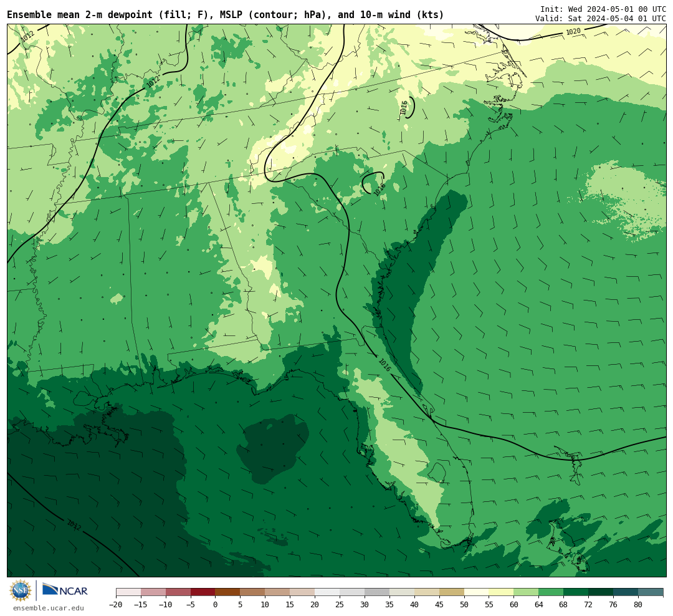Pick the dark red -5 to 0 swatch

[x=203, y=592]
